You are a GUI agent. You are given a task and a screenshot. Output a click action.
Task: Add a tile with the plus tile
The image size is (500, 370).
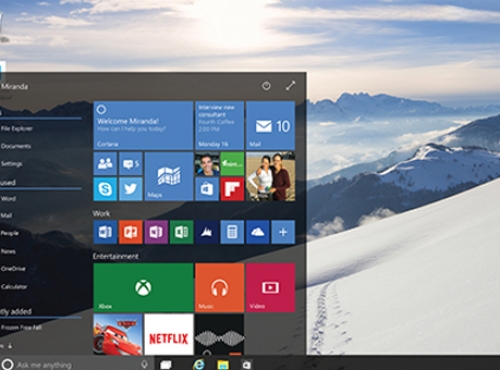[x=283, y=232]
